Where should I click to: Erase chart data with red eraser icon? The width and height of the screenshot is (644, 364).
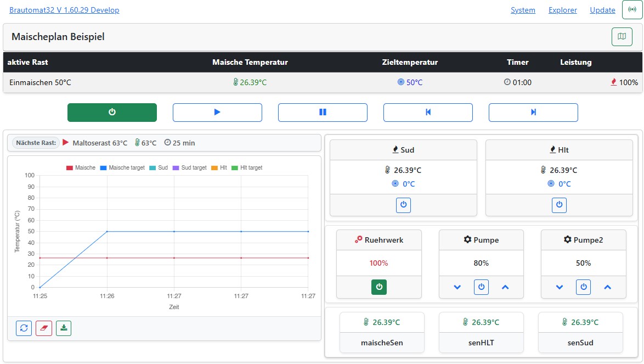(44, 328)
